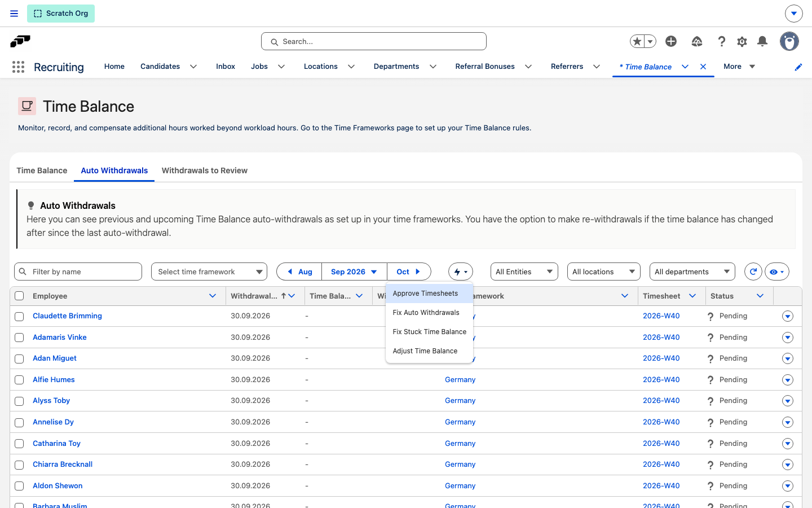Go to previous month Aug

(299, 271)
